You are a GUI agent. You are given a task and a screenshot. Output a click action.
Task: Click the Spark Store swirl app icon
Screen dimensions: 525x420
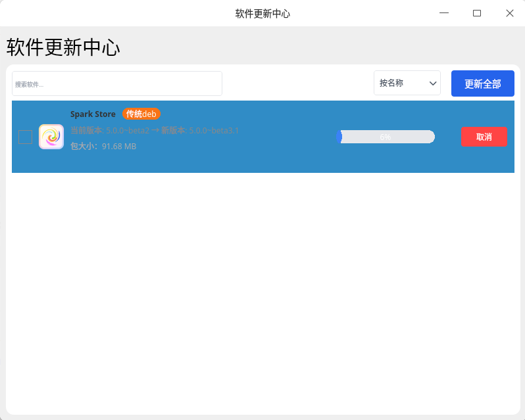[51, 137]
